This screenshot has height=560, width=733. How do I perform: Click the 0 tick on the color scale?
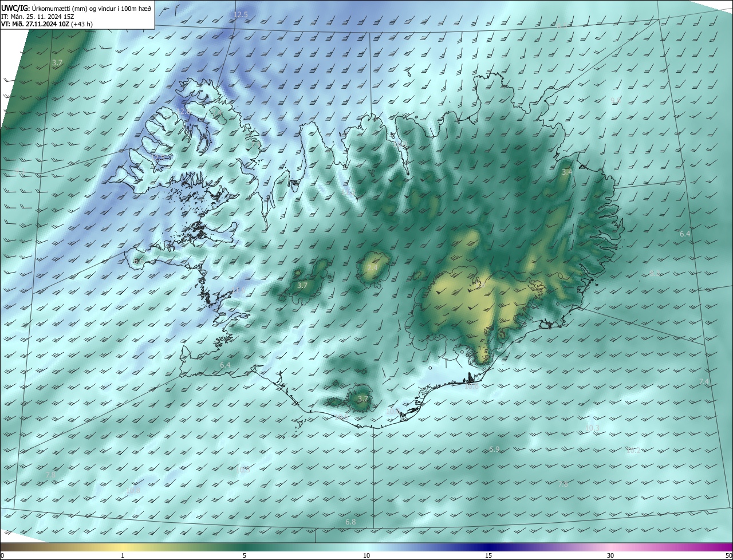pyautogui.click(x=2, y=555)
